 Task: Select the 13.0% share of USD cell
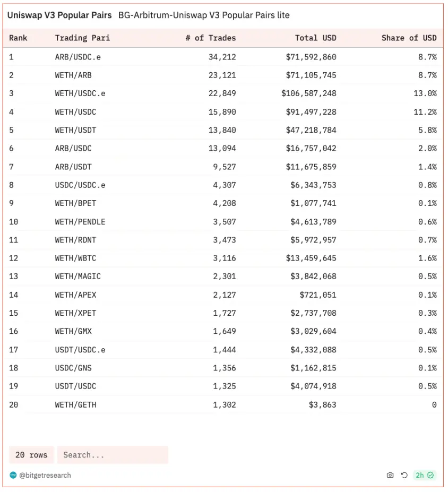(x=425, y=93)
